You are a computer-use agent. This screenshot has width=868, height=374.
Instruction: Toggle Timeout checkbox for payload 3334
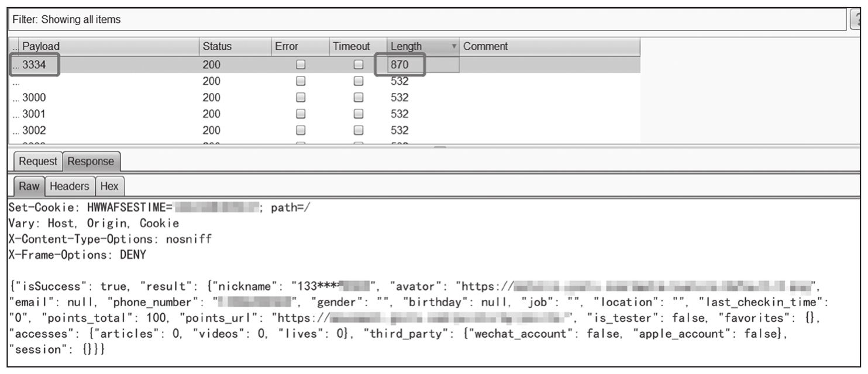(359, 65)
